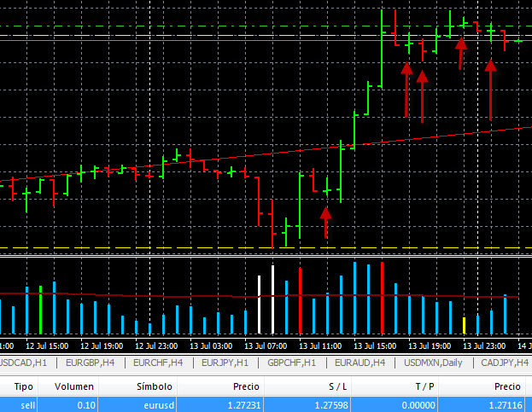Click the yellow dashed horizontal line above the volume panel
This screenshot has height=412, width=532.
pyautogui.click(x=171, y=248)
